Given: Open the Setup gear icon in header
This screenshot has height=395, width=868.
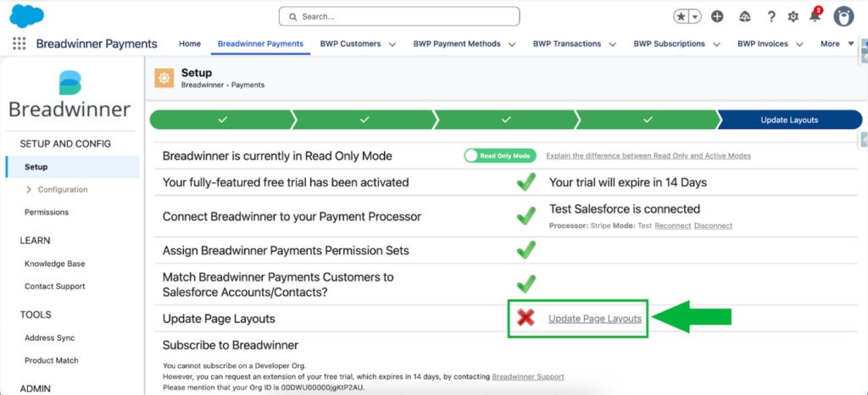Looking at the screenshot, I should (x=793, y=17).
